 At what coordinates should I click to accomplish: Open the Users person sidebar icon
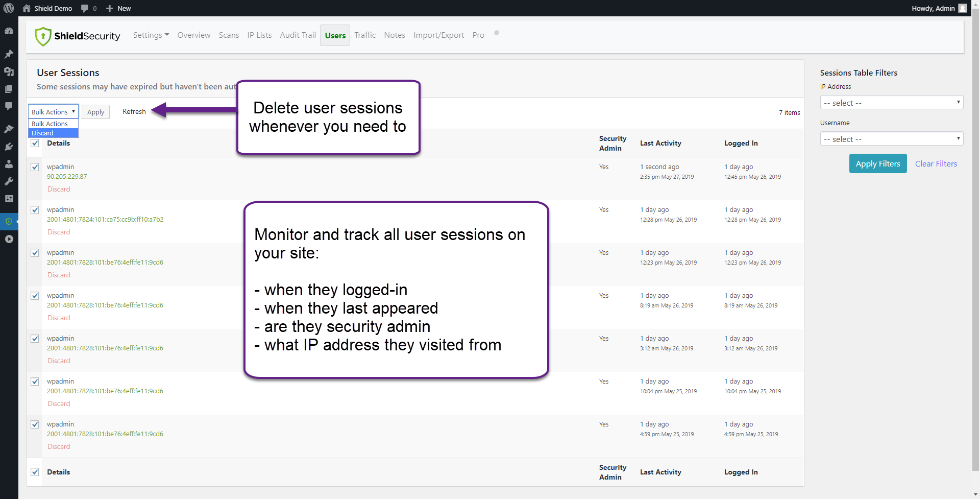click(x=9, y=164)
